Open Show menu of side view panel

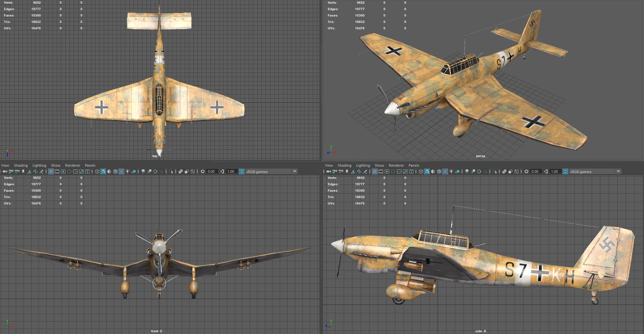click(379, 165)
